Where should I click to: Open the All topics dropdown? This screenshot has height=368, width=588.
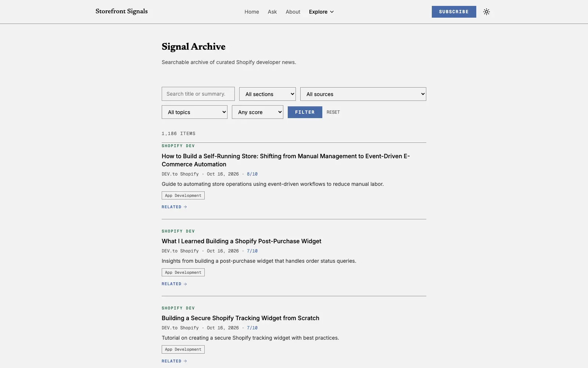pyautogui.click(x=194, y=112)
